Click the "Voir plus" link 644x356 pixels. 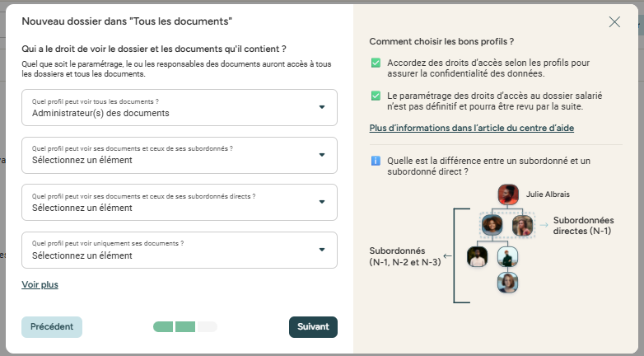40,285
